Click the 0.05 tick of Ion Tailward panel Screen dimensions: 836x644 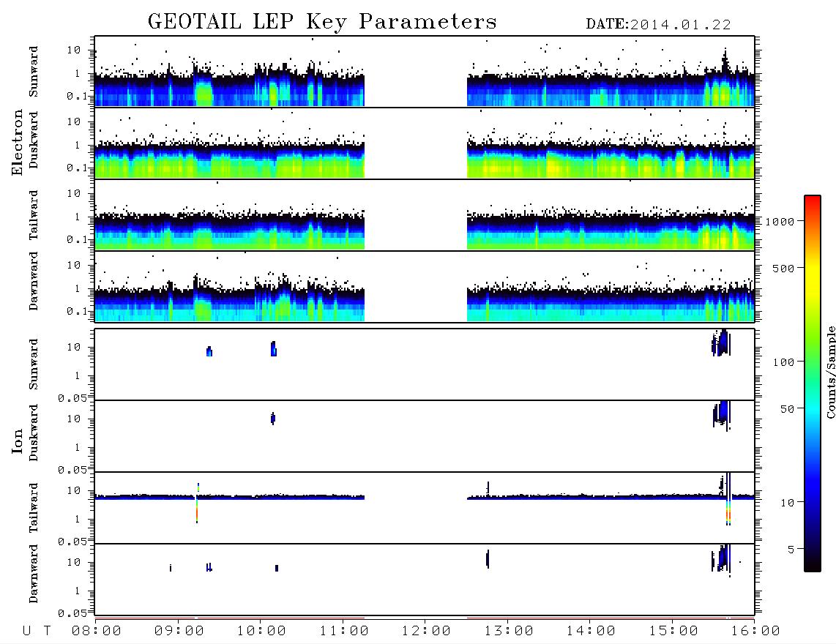(x=72, y=542)
